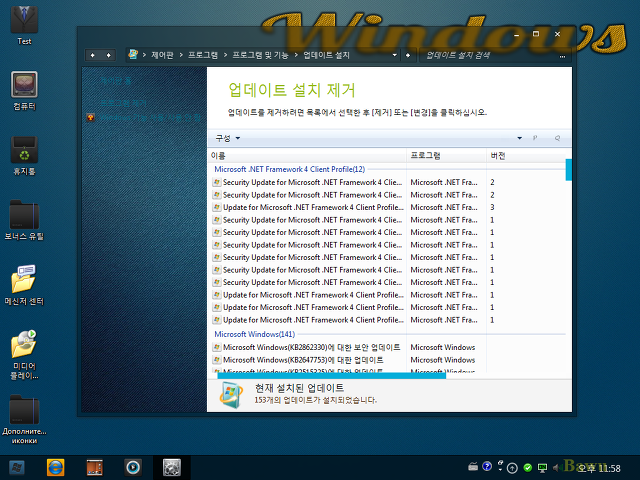Open the Test desktop icon
The height and width of the screenshot is (480, 640).
(24, 24)
